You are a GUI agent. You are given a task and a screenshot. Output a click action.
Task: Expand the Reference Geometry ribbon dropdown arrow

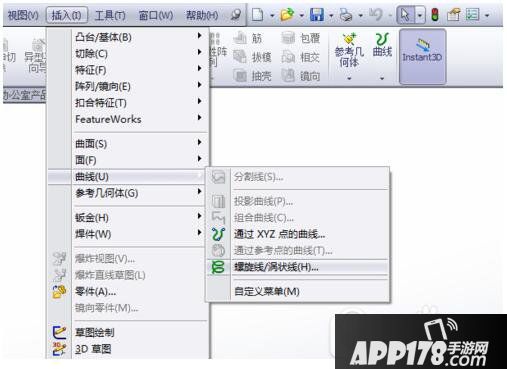(x=349, y=79)
